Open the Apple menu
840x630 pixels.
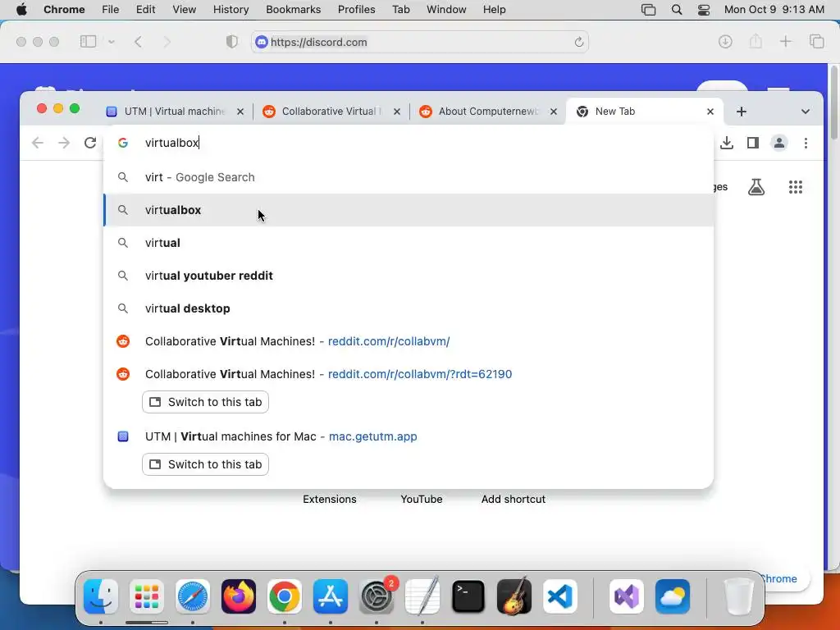tap(21, 10)
